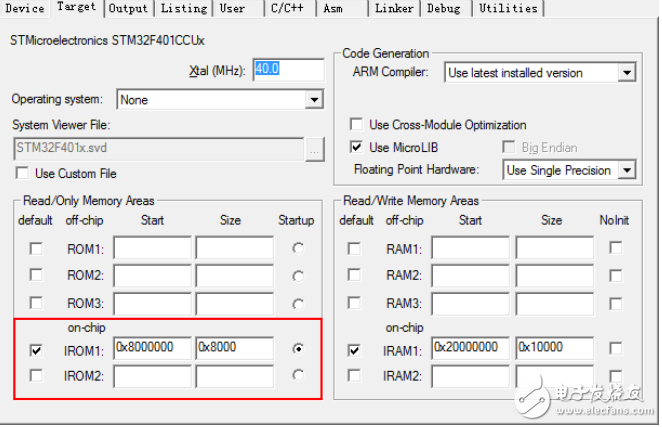Switch to the Debug tab
This screenshot has width=662, height=427.
coord(445,8)
